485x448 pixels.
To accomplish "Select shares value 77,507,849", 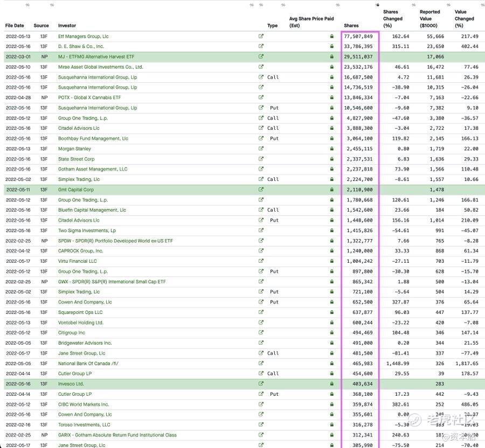I will [358, 36].
